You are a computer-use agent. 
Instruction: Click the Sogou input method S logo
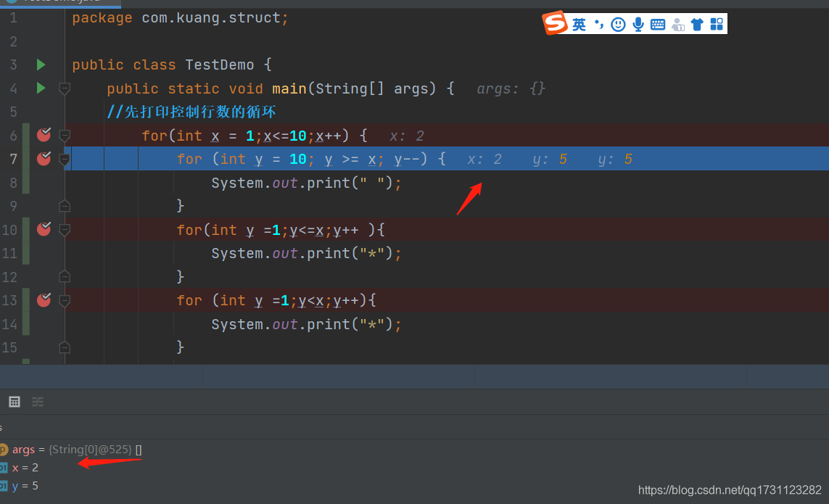point(555,23)
